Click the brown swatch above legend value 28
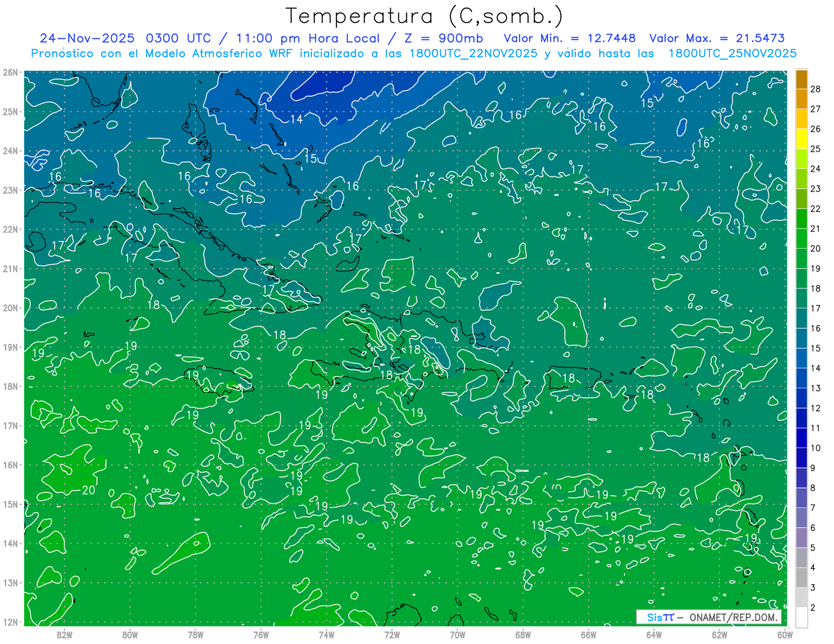Screen dimensions: 834x644 [801, 79]
